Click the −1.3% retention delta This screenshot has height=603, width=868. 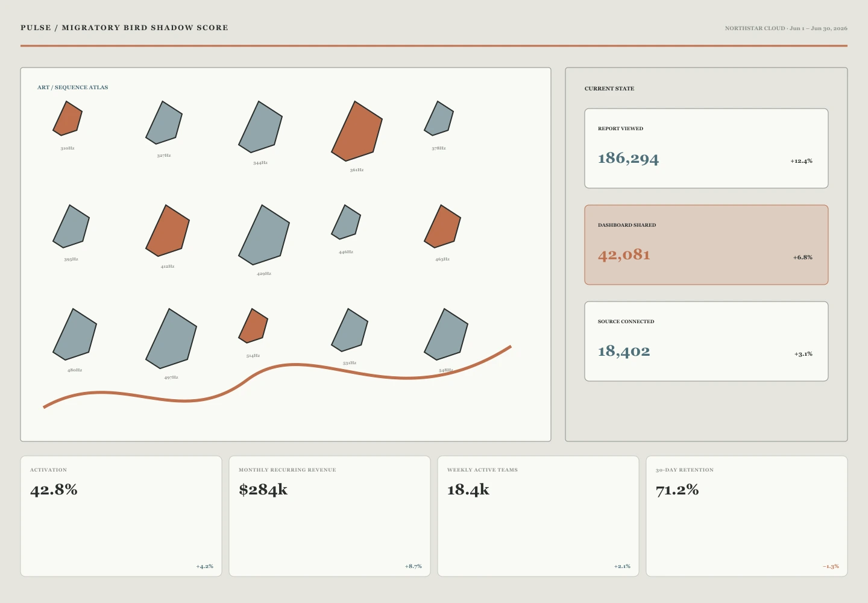tap(831, 566)
